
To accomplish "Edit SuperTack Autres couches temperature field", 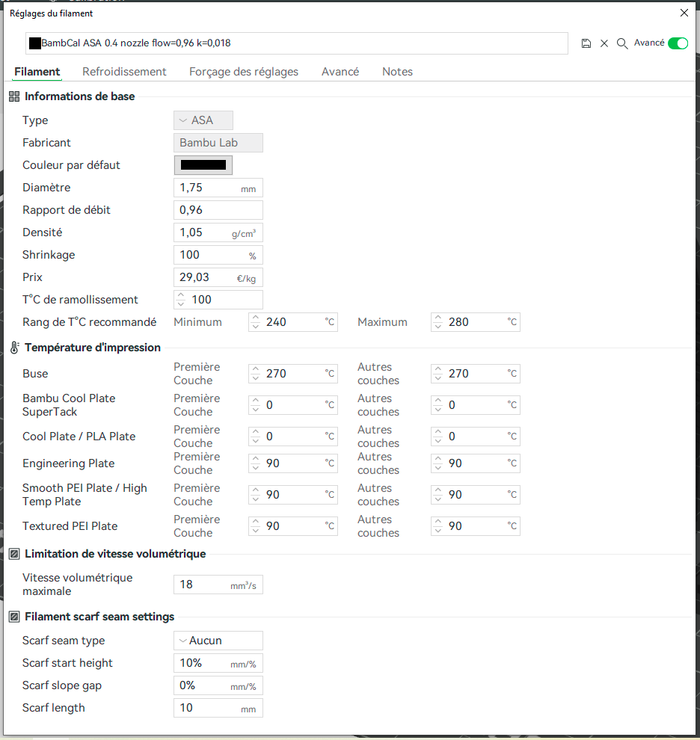I will pos(475,405).
